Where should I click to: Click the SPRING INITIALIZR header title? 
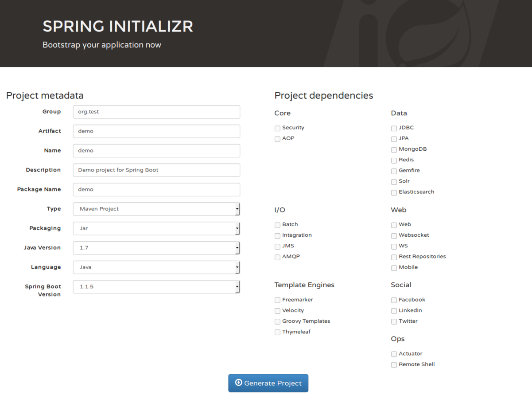[x=118, y=27]
